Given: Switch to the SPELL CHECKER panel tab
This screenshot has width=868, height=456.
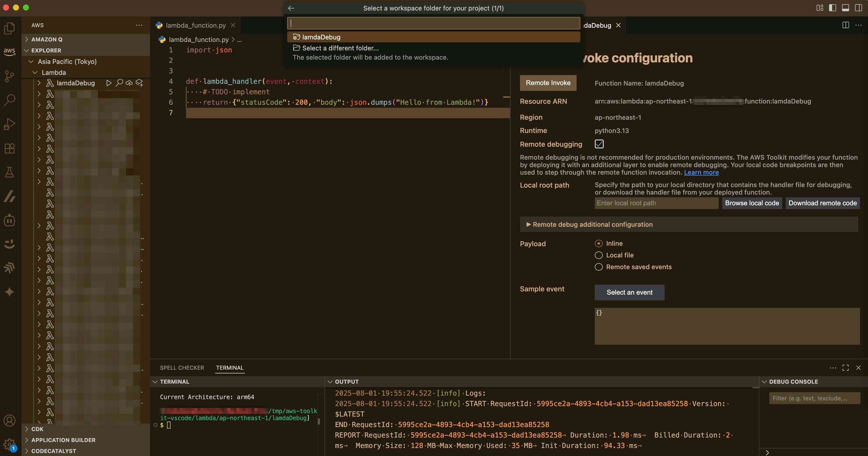Looking at the screenshot, I should [182, 368].
